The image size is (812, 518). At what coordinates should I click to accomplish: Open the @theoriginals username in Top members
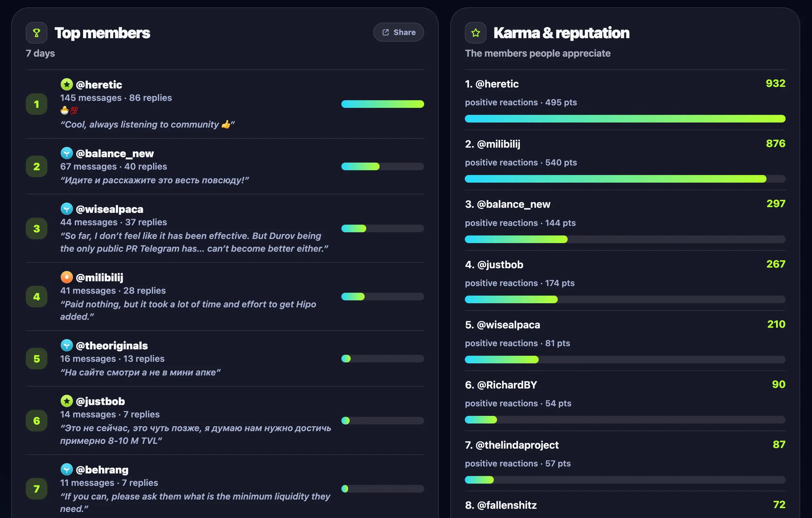point(112,346)
